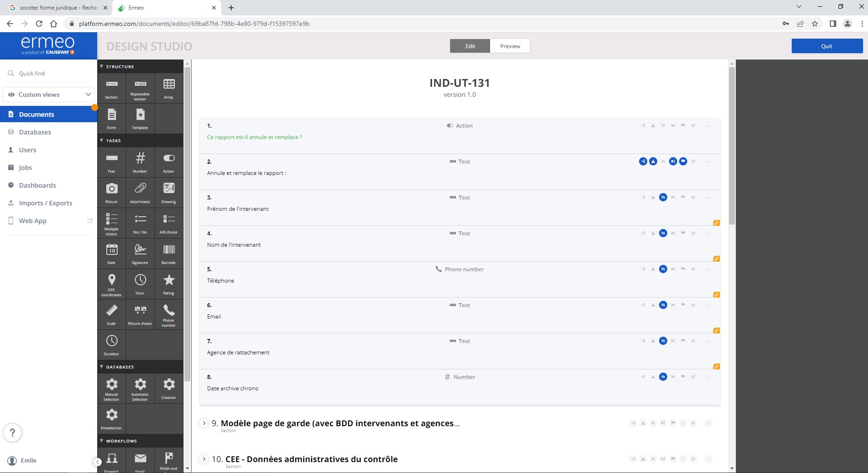Select the Drawing task tool
Image resolution: width=868 pixels, height=473 pixels.
(x=169, y=193)
